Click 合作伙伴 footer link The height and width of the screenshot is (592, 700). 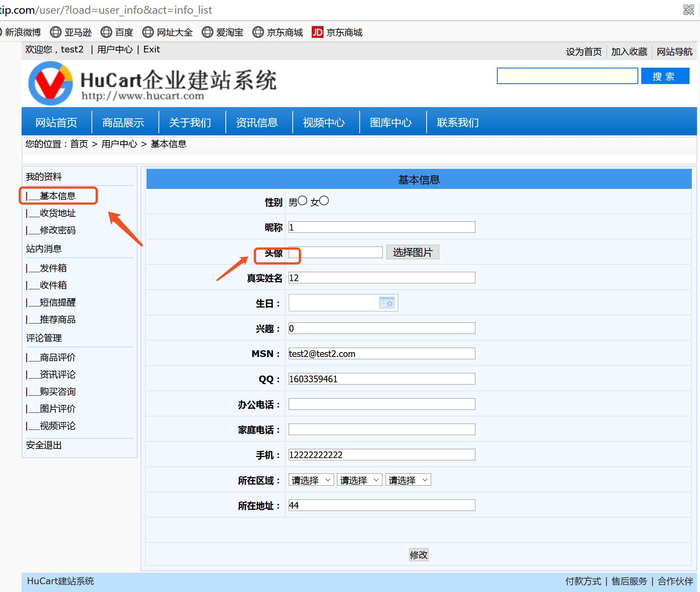coord(675,581)
